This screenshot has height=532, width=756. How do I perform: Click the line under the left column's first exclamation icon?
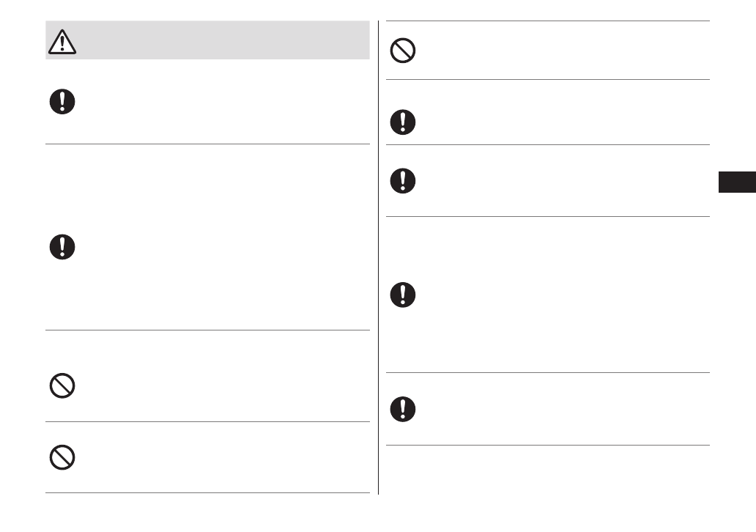coord(207,144)
